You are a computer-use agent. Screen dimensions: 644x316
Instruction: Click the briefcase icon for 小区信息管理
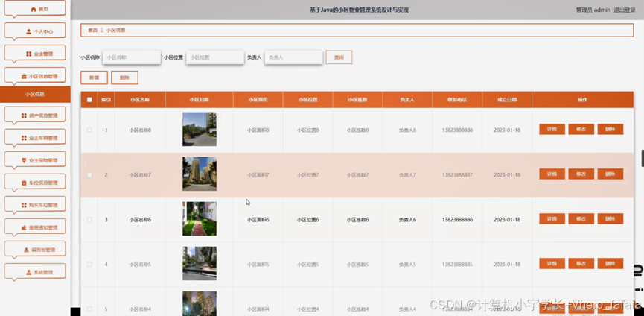pyautogui.click(x=25, y=76)
